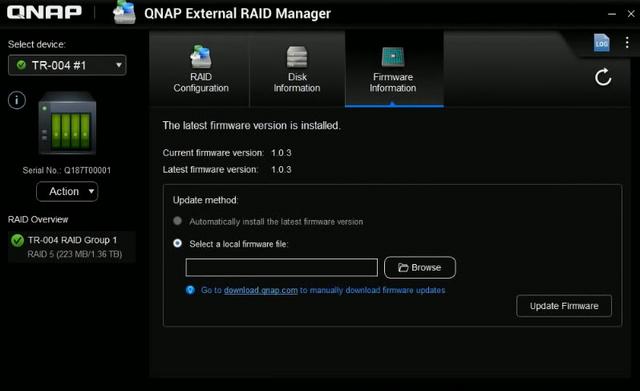Click the local firmware file path field
Screen dimensions: 640x391
281,267
